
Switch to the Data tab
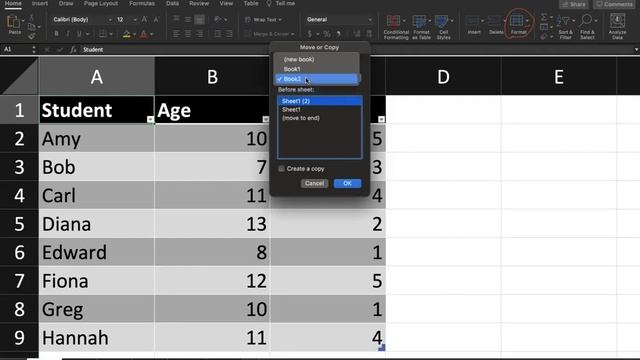point(172,3)
